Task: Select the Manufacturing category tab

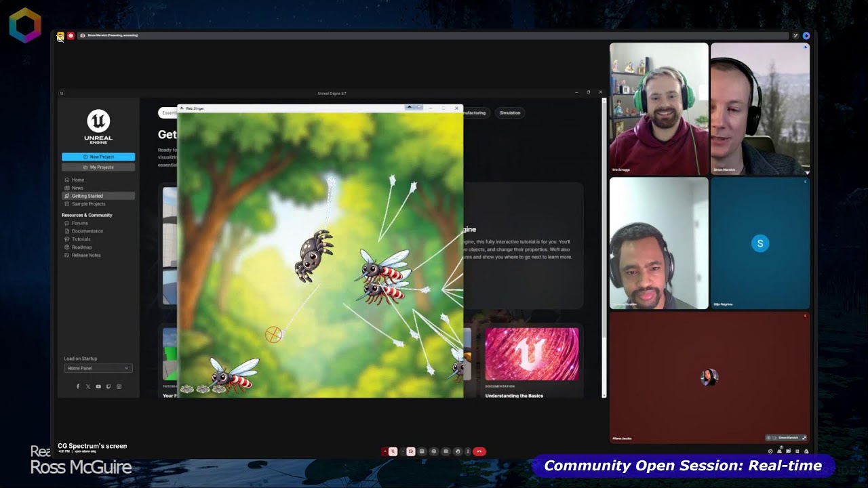Action: coord(475,113)
